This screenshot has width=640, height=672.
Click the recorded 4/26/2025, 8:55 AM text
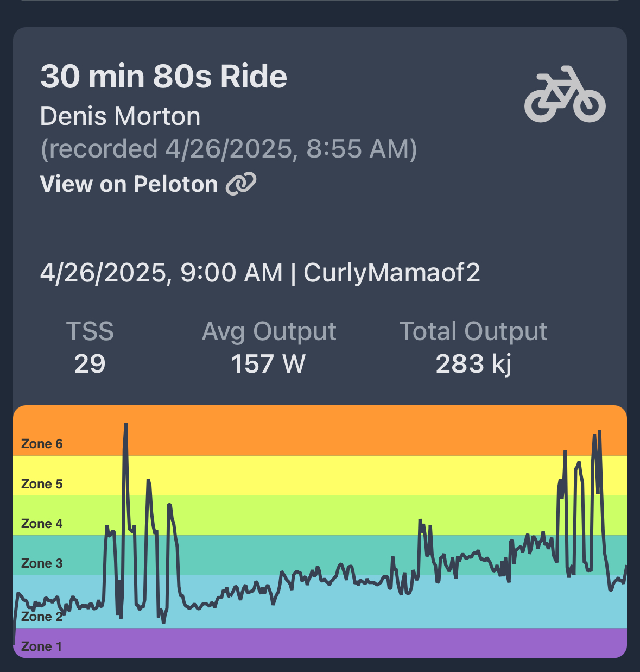click(229, 149)
